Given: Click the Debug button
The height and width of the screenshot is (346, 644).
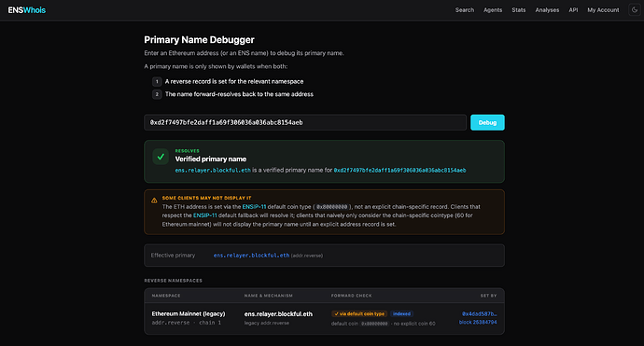Looking at the screenshot, I should (487, 122).
